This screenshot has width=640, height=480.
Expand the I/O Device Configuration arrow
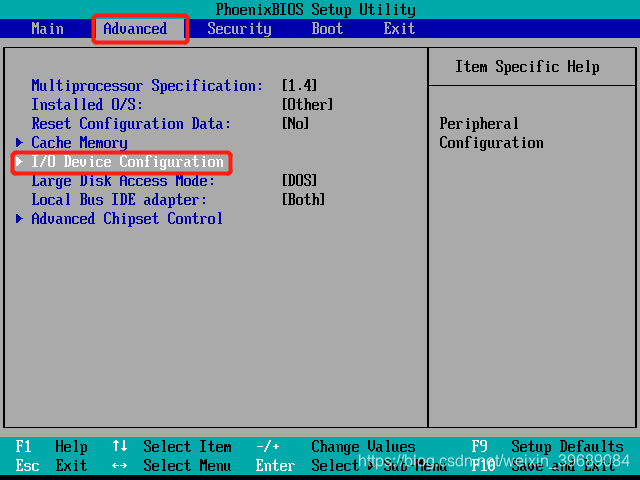(19, 162)
